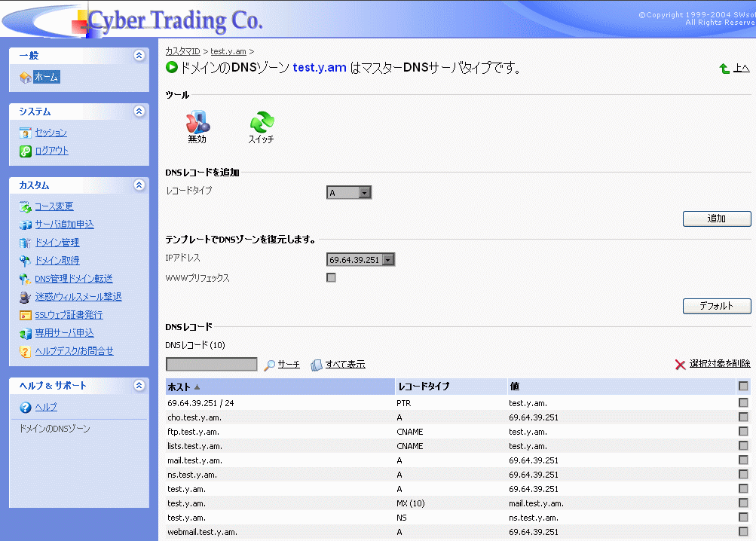The height and width of the screenshot is (541, 756).
Task: Toggle select-all checkbox in table header
Action: click(744, 387)
